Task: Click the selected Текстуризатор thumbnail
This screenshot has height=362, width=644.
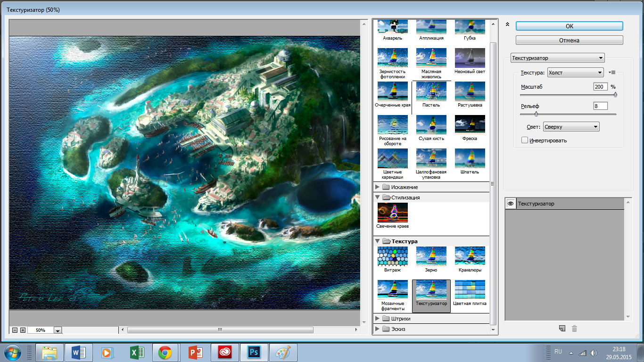Action: click(431, 296)
